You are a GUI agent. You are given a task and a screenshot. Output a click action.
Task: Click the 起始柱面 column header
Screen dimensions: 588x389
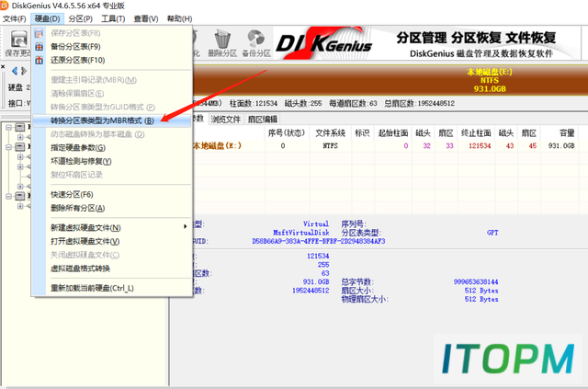coord(392,133)
